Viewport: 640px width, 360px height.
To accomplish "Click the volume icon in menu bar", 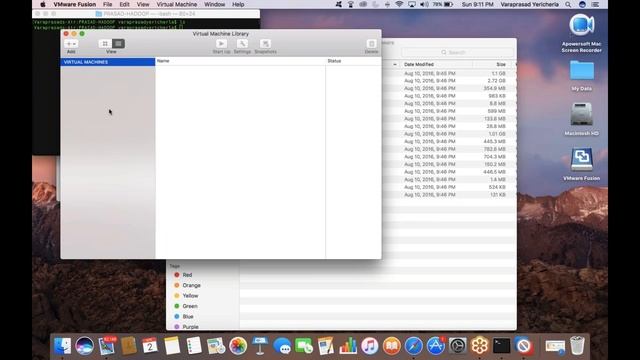I will click(x=424, y=4).
